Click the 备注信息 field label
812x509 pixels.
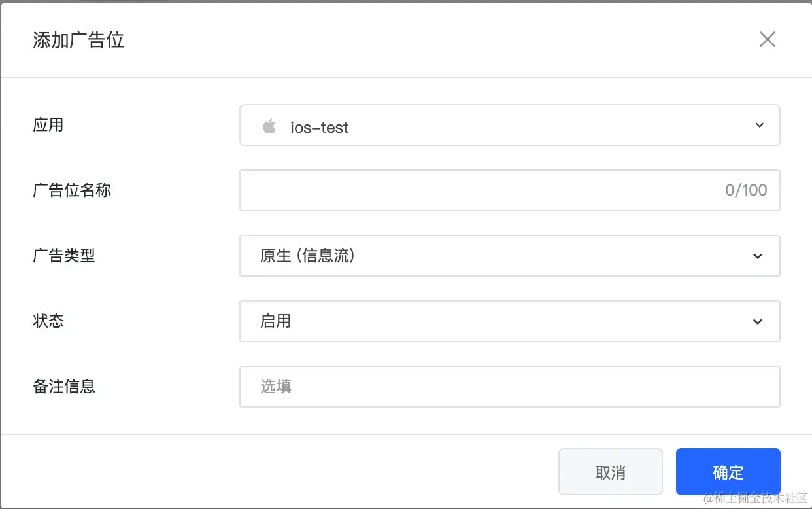[x=64, y=387]
